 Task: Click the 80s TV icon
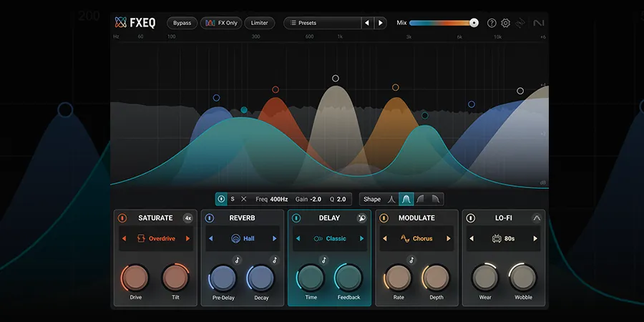tap(497, 238)
